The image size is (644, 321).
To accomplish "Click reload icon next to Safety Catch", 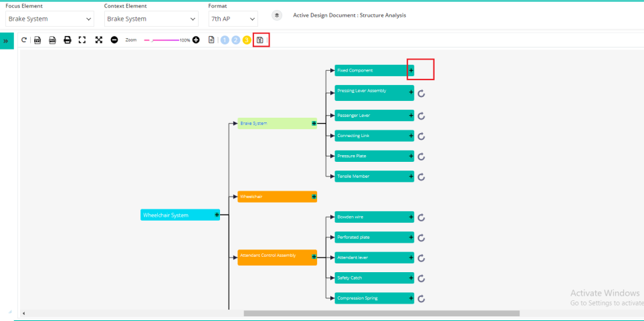I will (421, 279).
